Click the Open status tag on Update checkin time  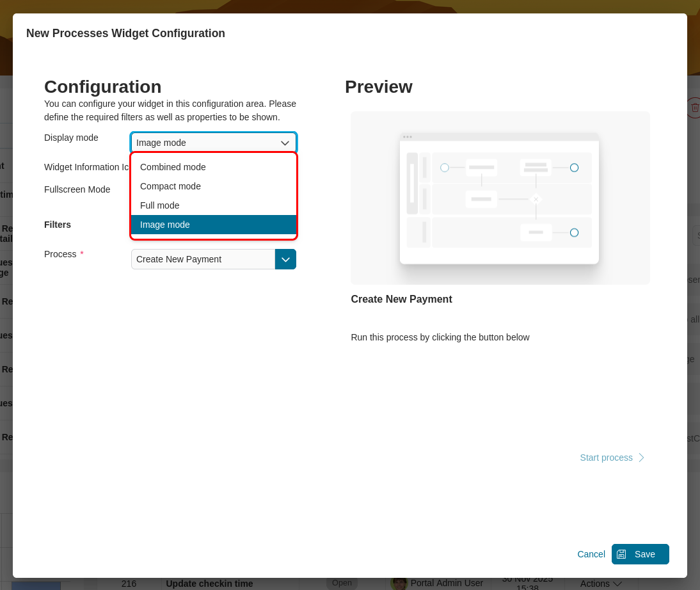click(x=342, y=583)
